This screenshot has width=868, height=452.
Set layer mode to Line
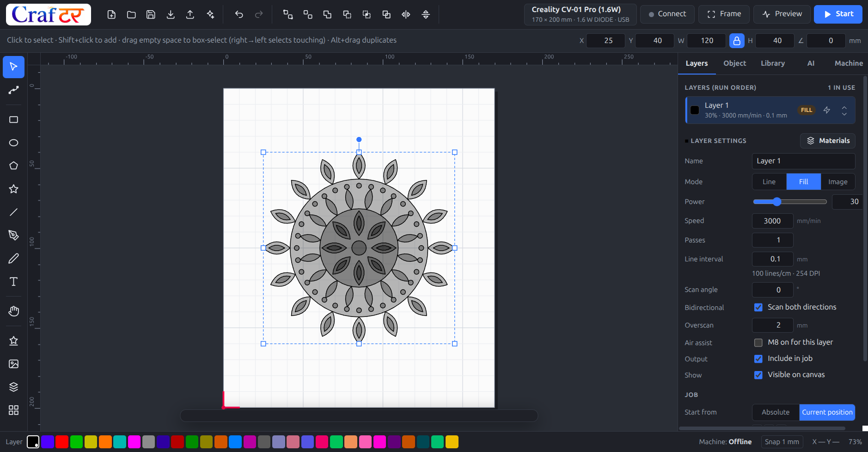769,182
